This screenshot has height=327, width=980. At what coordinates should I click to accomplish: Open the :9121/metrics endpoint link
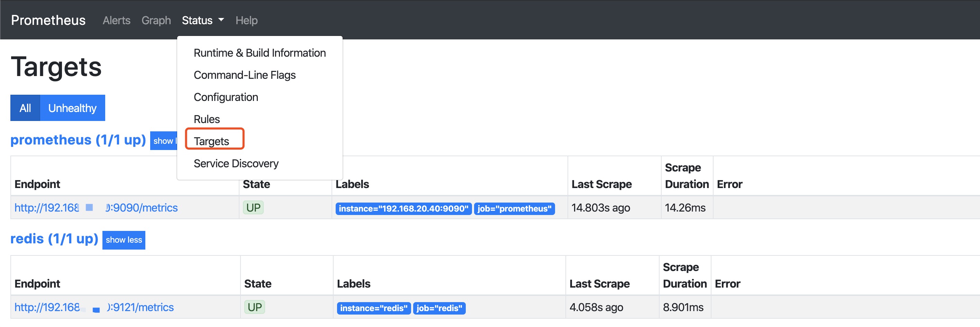(x=94, y=307)
